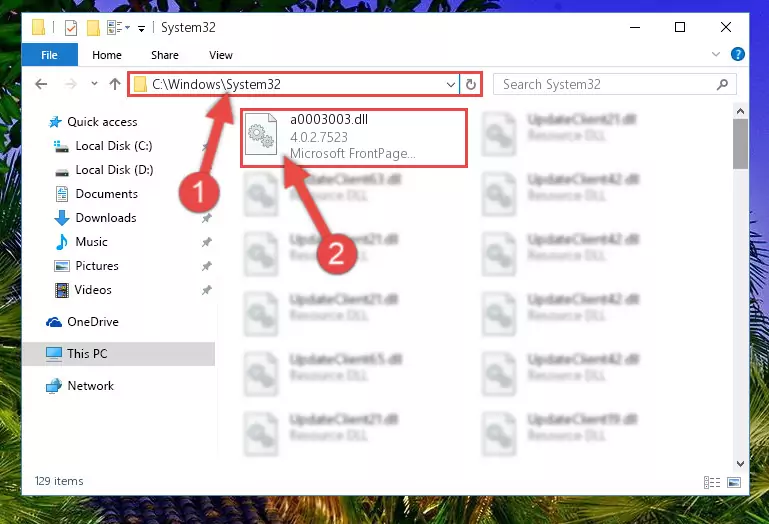Click the pin icon beside Downloads
This screenshot has height=524, width=769.
pos(206,218)
